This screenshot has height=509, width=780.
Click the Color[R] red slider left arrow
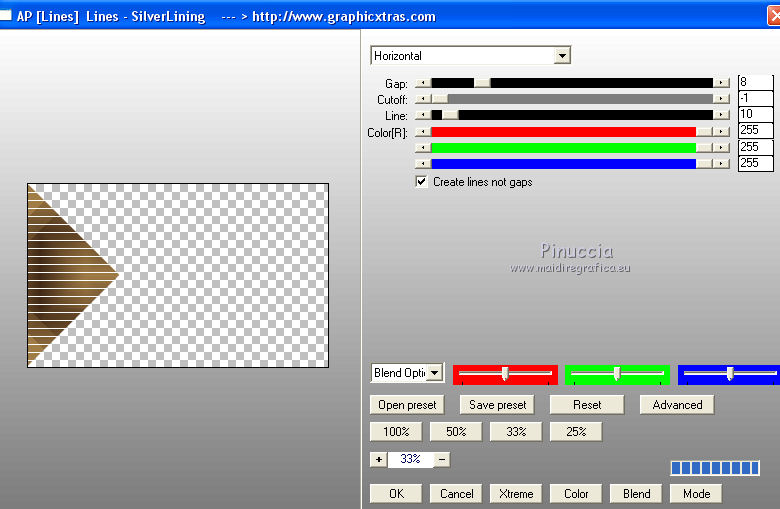click(423, 132)
